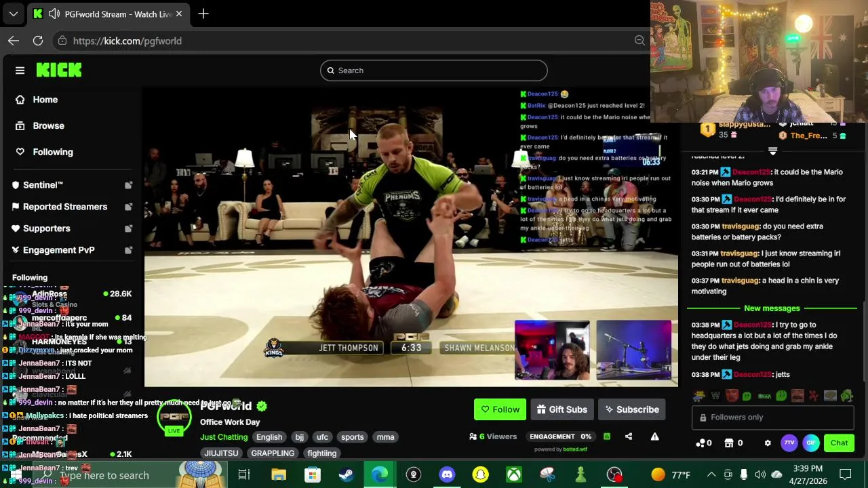Open Sentinel™ sidebar item
868x488 pixels.
(x=43, y=185)
